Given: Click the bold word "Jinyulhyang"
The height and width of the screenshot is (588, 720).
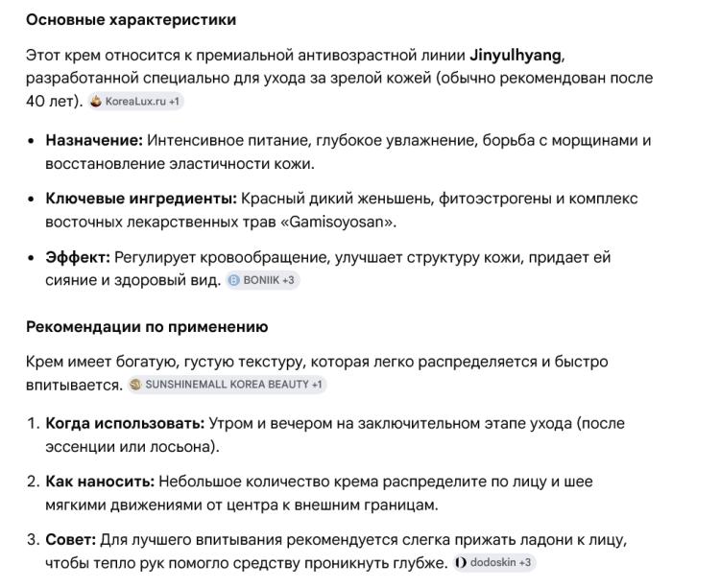Looking at the screenshot, I should point(516,55).
